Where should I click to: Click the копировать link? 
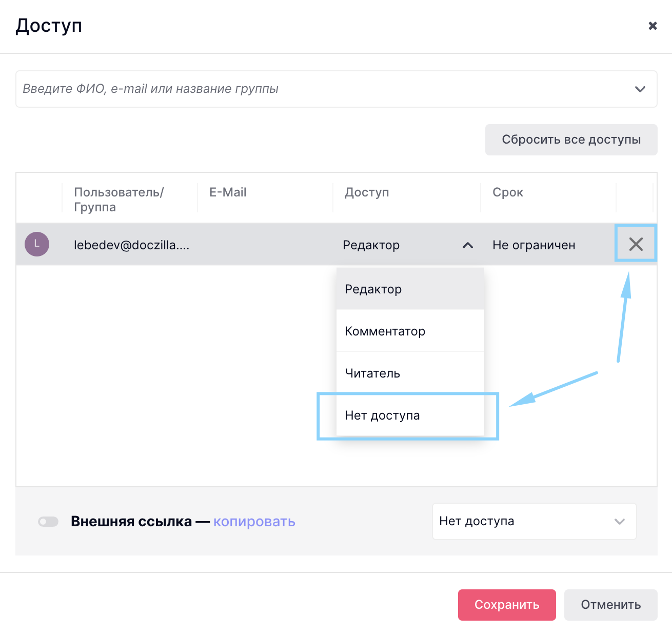[x=254, y=522]
